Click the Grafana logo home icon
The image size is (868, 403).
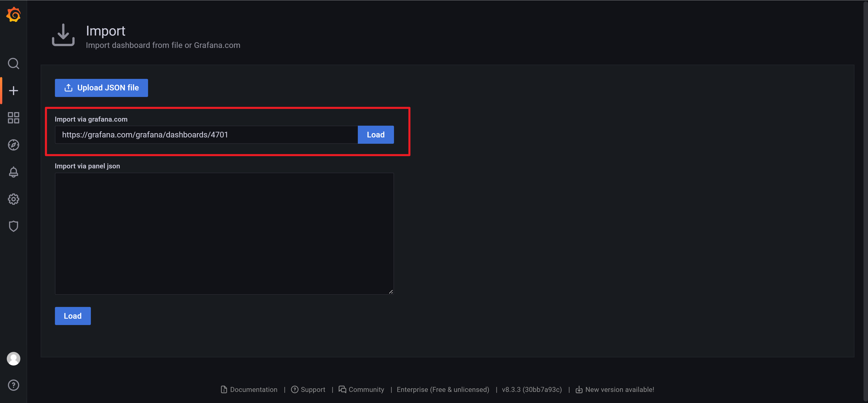tap(14, 15)
